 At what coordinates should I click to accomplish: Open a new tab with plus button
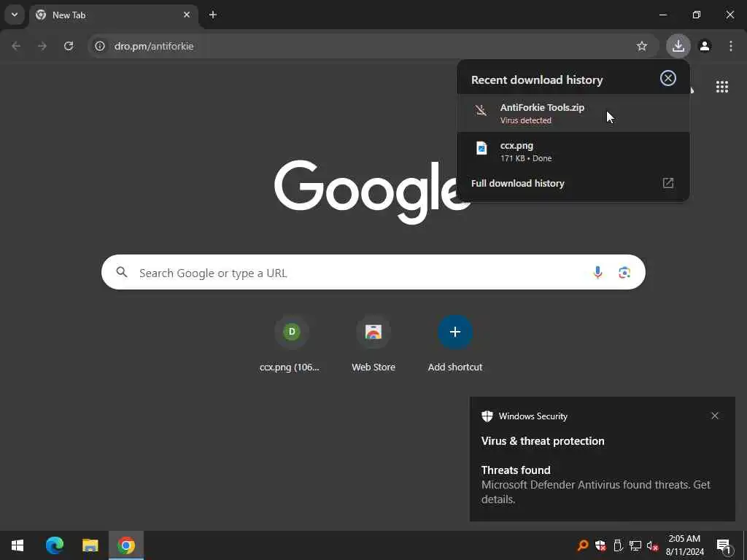click(x=213, y=15)
